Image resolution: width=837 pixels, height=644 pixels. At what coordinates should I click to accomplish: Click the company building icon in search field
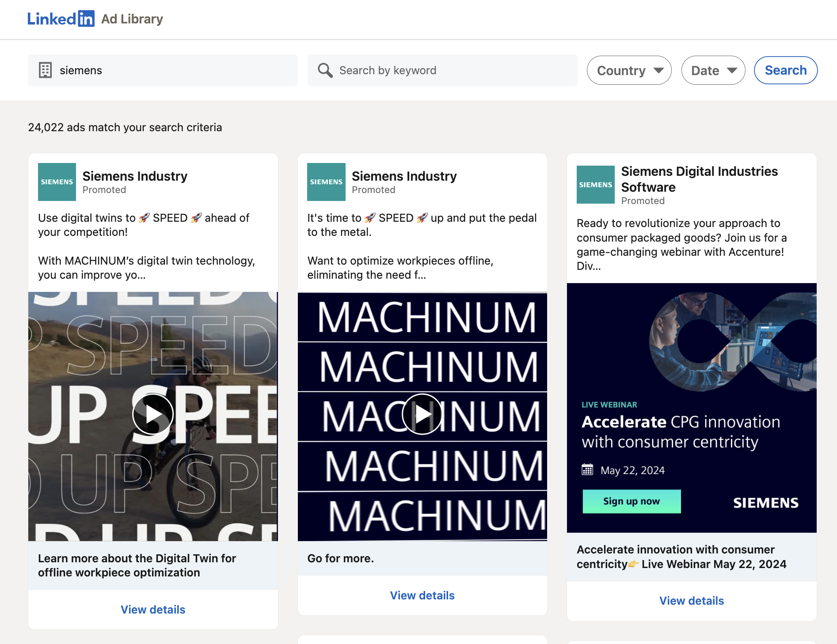[45, 70]
